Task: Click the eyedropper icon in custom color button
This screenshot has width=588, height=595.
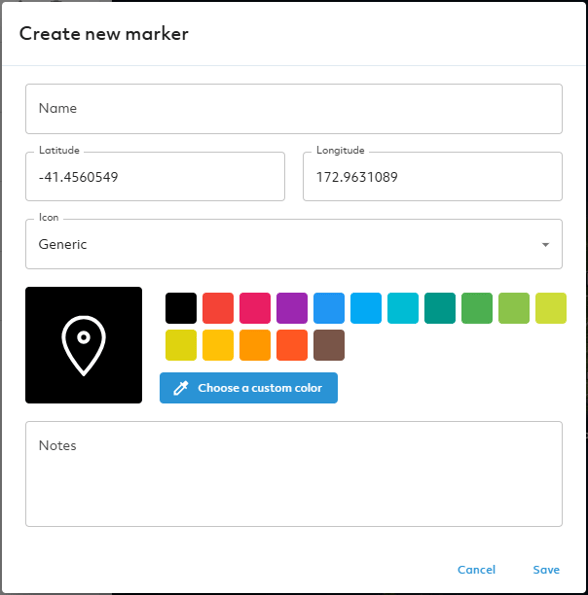Action: pos(181,388)
